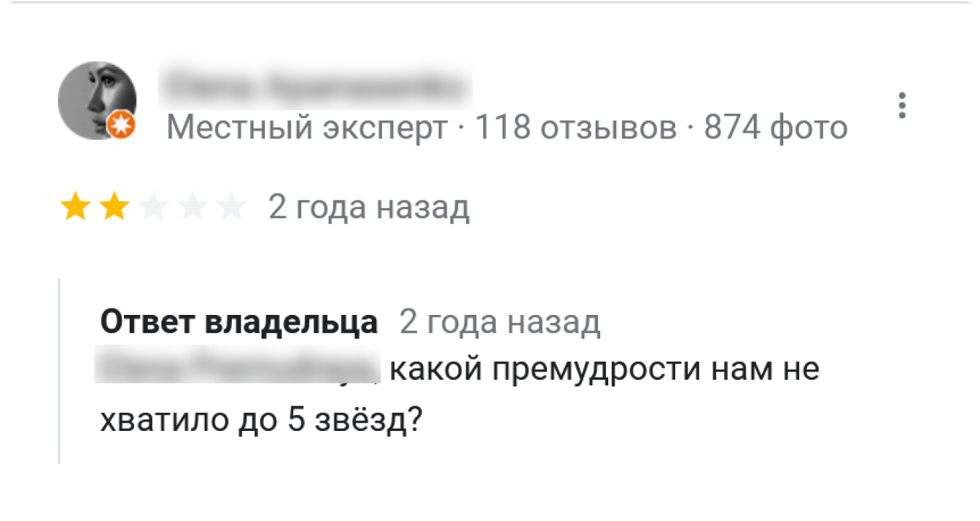Click the third, empty rating star
The image size is (980, 521).
coord(152,207)
